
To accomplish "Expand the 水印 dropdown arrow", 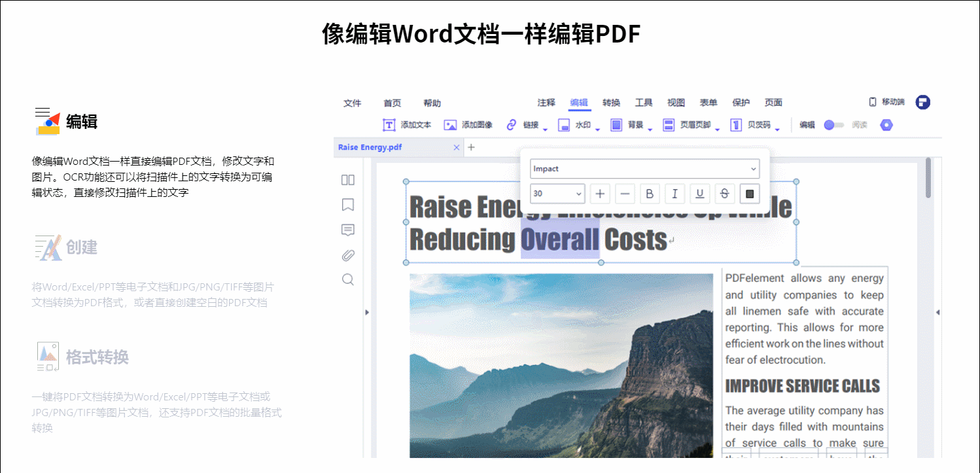I will coord(597,129).
